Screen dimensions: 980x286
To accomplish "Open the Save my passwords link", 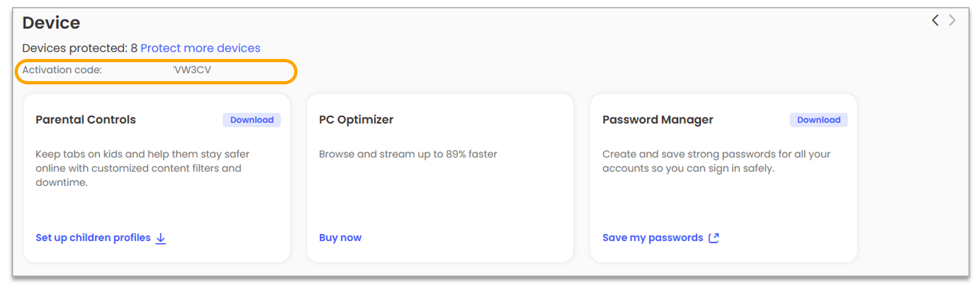I will coord(652,238).
